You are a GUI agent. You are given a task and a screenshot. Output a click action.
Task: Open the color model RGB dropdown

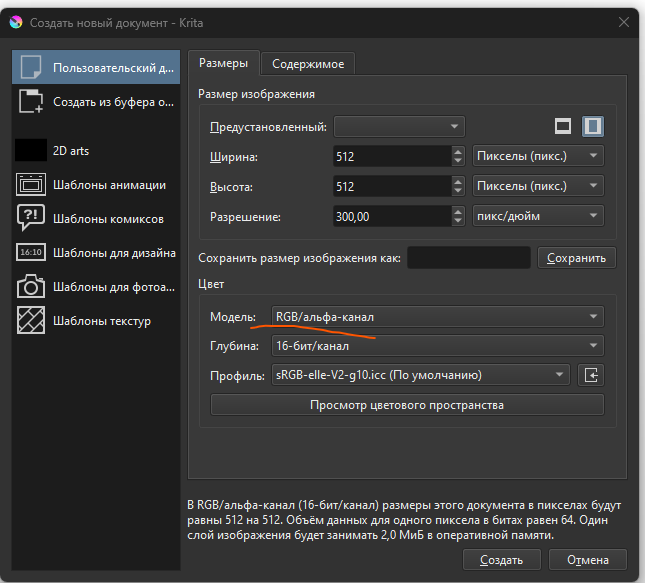pyautogui.click(x=437, y=317)
